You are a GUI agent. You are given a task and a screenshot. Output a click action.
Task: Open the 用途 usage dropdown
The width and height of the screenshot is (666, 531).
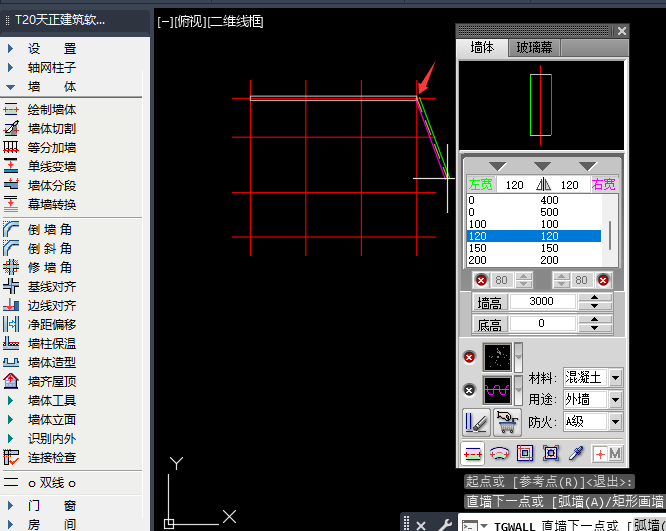615,399
